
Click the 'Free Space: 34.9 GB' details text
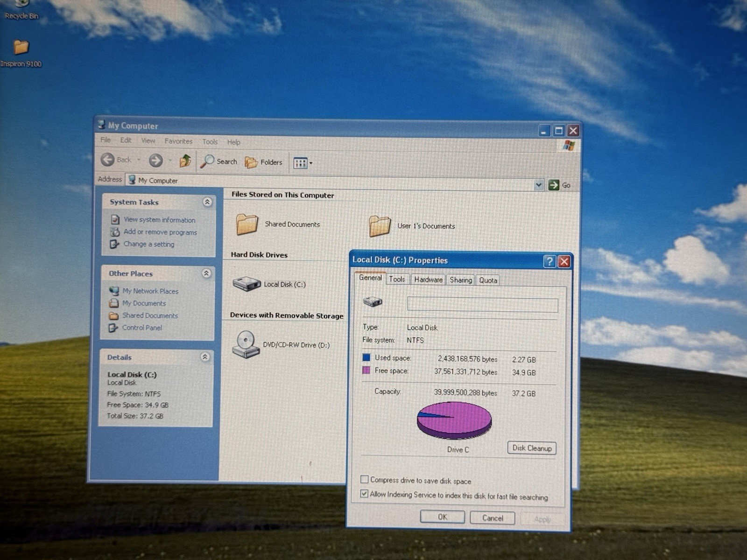138,405
